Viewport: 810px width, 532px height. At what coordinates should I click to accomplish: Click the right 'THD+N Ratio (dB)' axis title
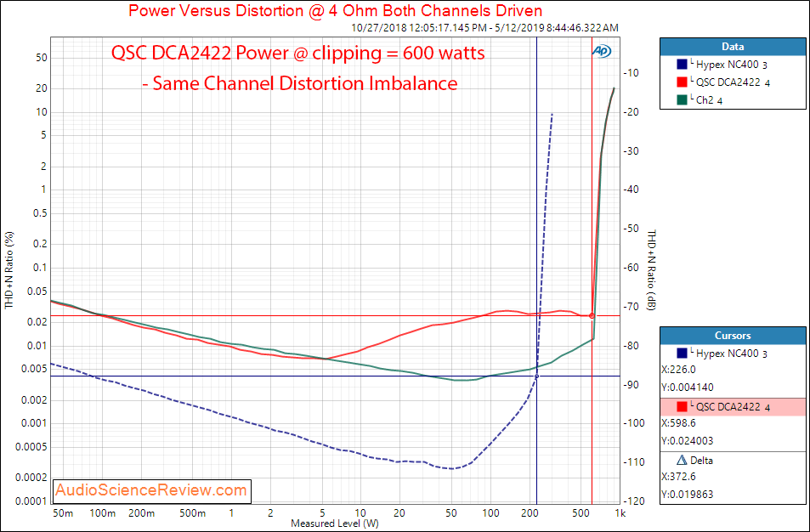[651, 269]
